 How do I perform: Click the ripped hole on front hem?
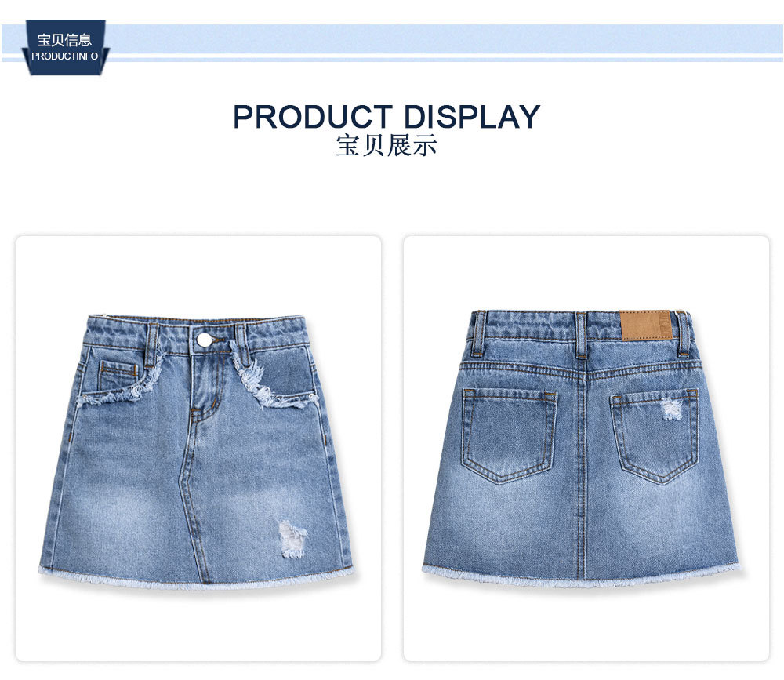[292, 539]
